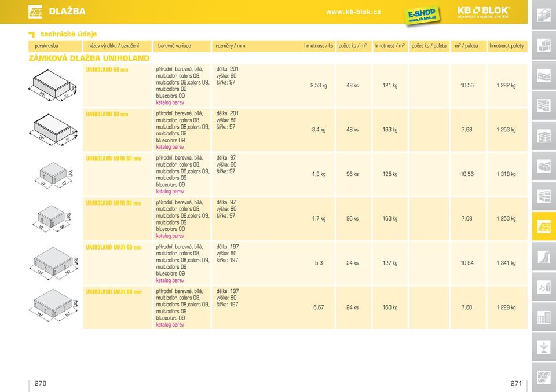Open katalog barev for UNIHOLAND MINI 80 mm
The width and height of the screenshot is (556, 392).
(170, 236)
